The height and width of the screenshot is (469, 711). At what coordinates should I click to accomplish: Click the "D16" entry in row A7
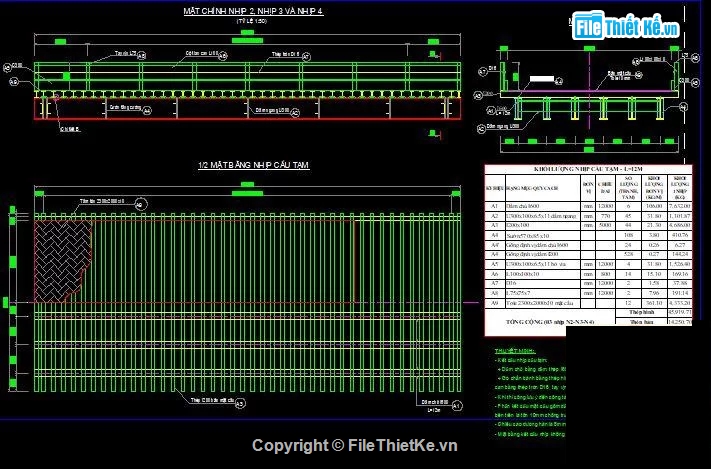pyautogui.click(x=513, y=282)
